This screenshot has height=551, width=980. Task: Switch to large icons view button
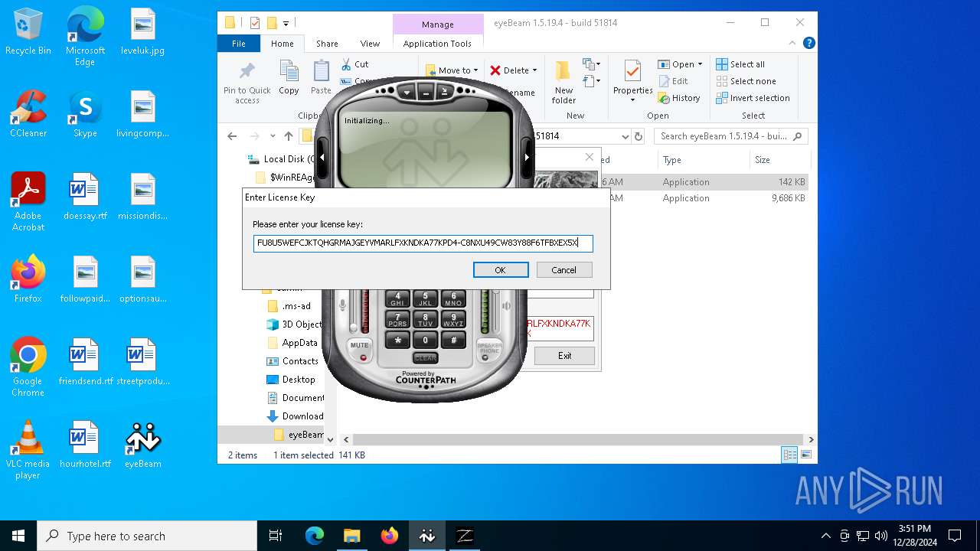click(x=805, y=455)
